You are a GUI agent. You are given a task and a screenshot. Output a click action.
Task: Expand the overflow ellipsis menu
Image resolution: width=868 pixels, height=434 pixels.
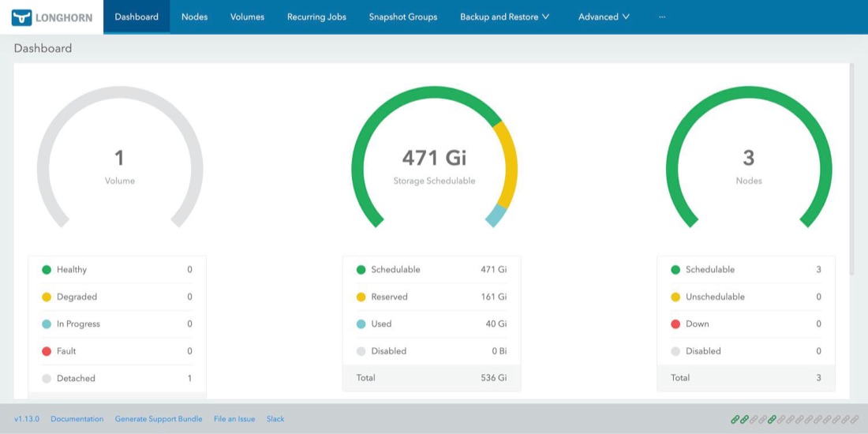[662, 17]
